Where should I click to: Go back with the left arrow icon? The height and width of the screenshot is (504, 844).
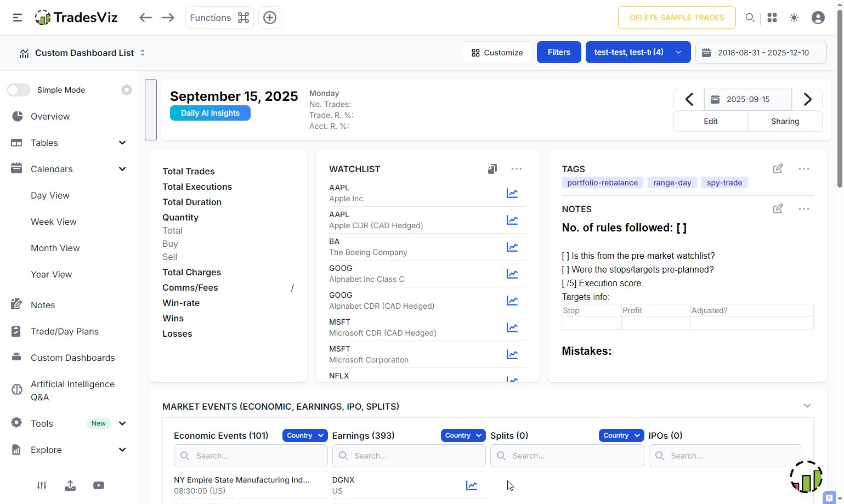[145, 18]
